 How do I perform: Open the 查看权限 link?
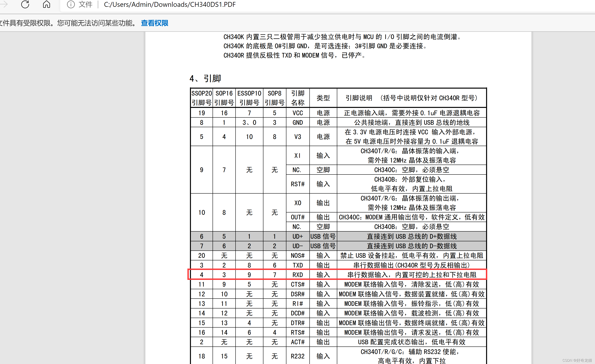point(154,23)
